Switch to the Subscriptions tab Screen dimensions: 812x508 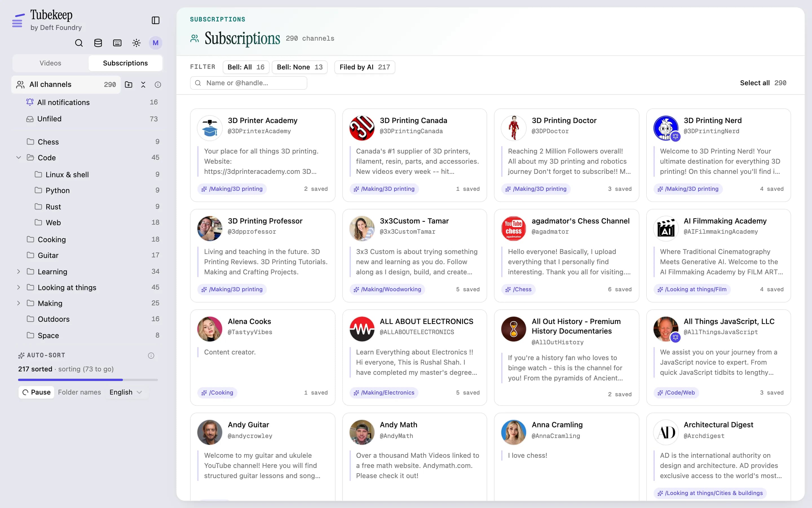125,63
